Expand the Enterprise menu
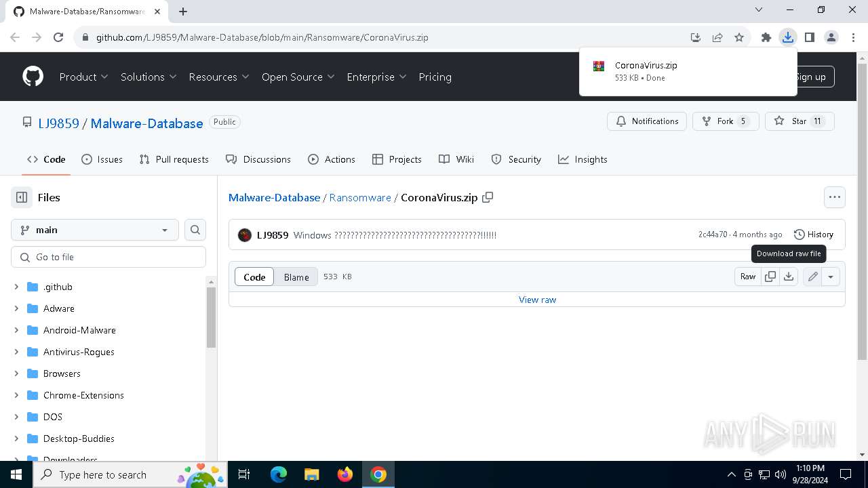 [376, 77]
